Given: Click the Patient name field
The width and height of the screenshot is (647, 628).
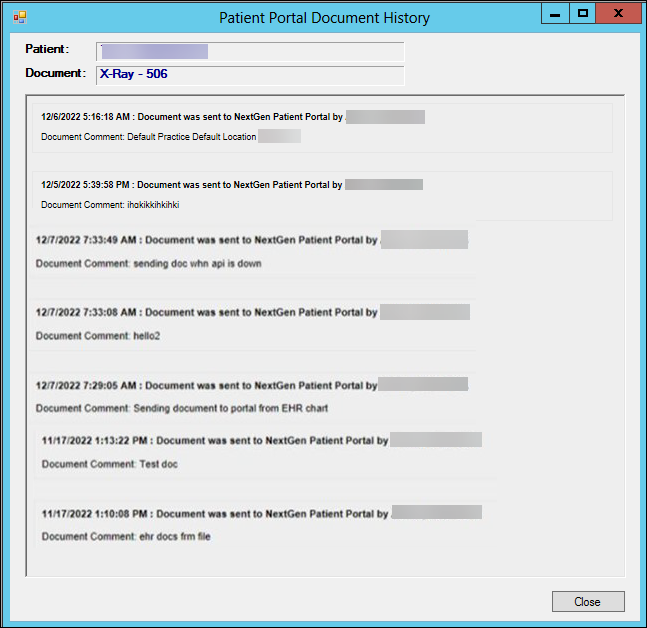Looking at the screenshot, I should click(250, 52).
